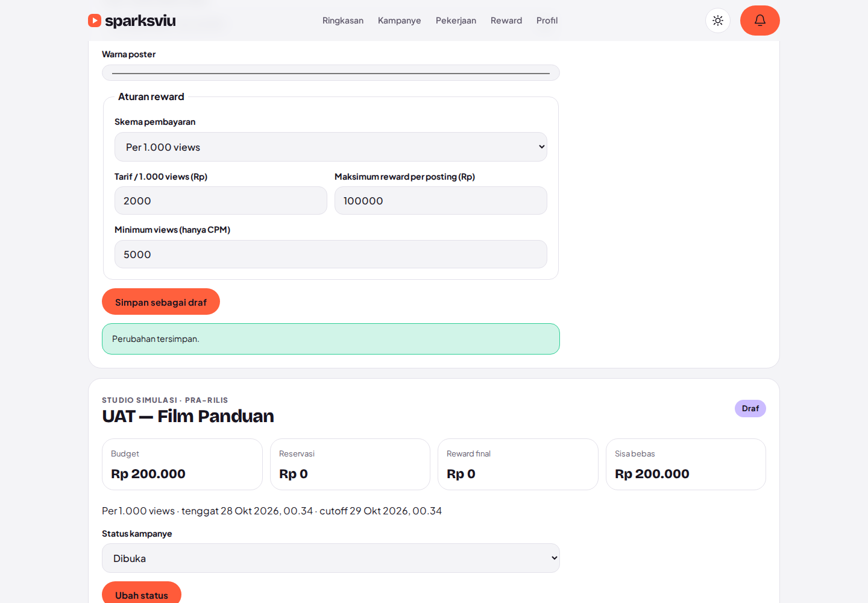Screen dimensions: 868x603
Task: Focus the Tarif per 1.000 views field
Action: pos(221,201)
